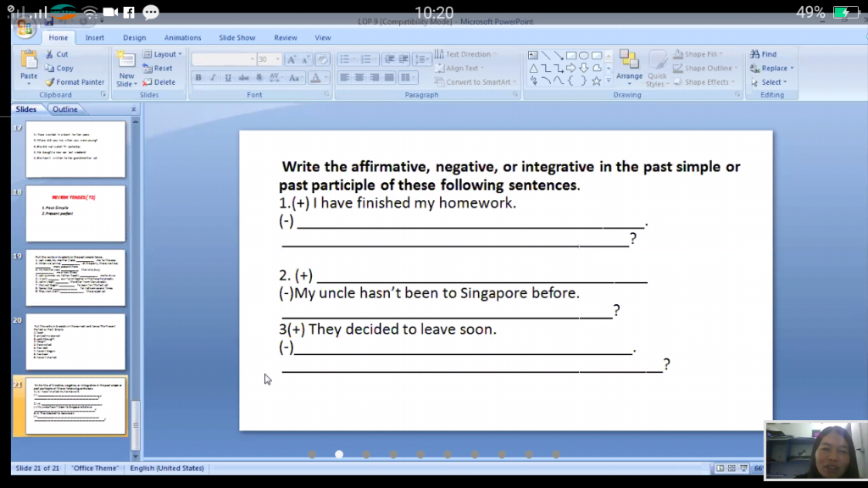Click the Grow Font icon
This screenshot has width=868, height=488.
pos(291,59)
